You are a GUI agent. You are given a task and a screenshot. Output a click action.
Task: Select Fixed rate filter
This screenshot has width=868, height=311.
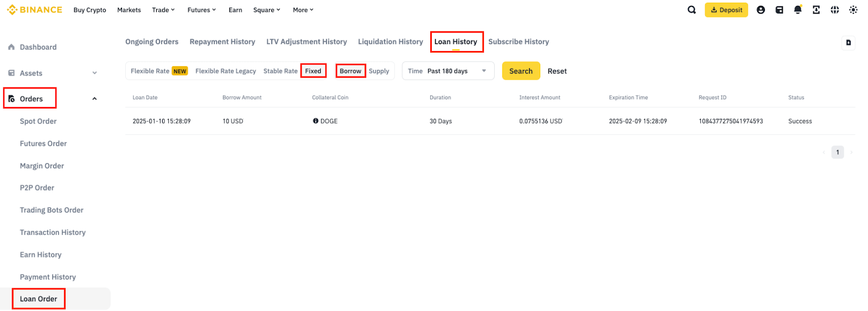point(313,71)
